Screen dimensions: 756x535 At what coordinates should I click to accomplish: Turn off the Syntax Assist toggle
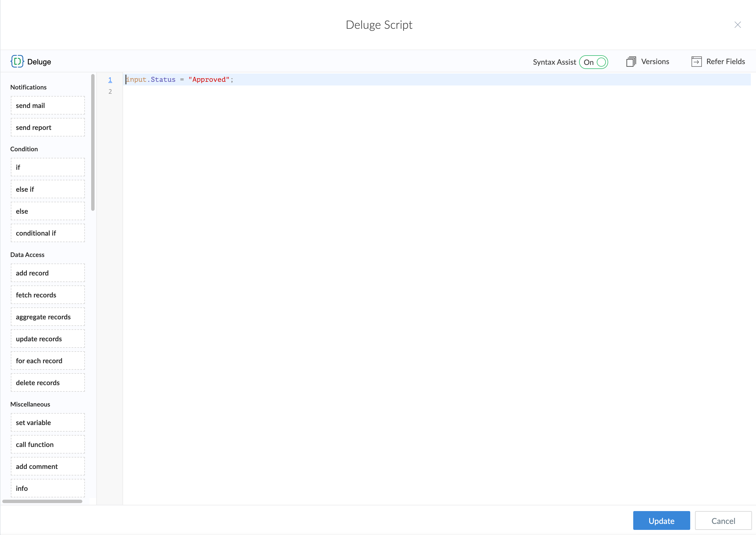(x=593, y=62)
